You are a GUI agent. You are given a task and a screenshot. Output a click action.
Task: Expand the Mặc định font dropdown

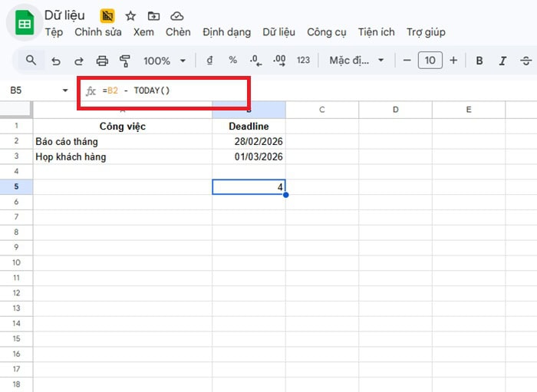[x=357, y=61]
